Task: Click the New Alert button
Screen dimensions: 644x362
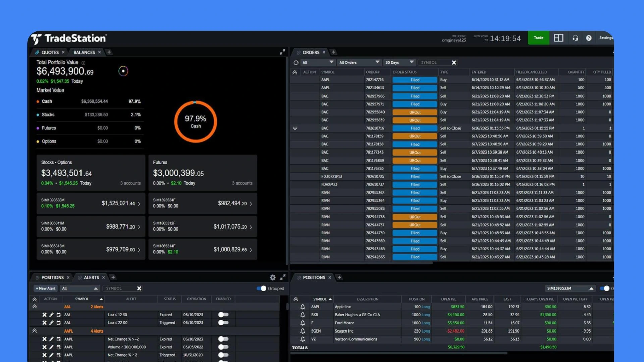Action: pos(46,289)
